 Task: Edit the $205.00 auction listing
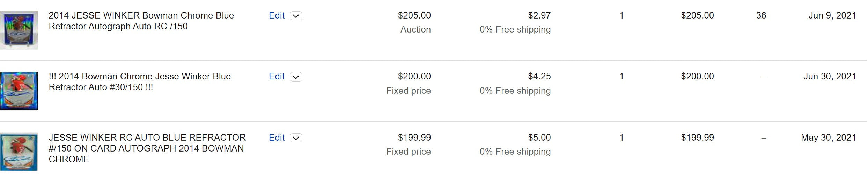277,16
